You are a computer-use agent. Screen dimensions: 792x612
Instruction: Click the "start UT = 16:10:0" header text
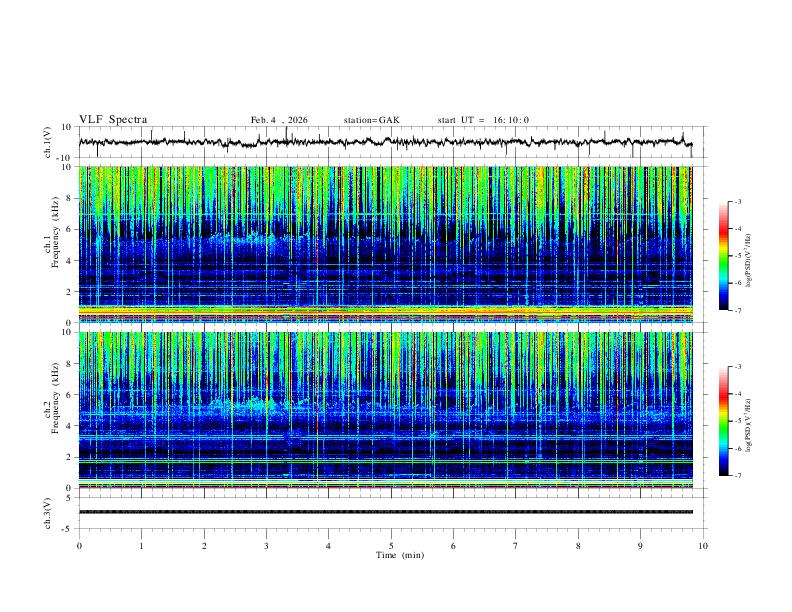[483, 120]
